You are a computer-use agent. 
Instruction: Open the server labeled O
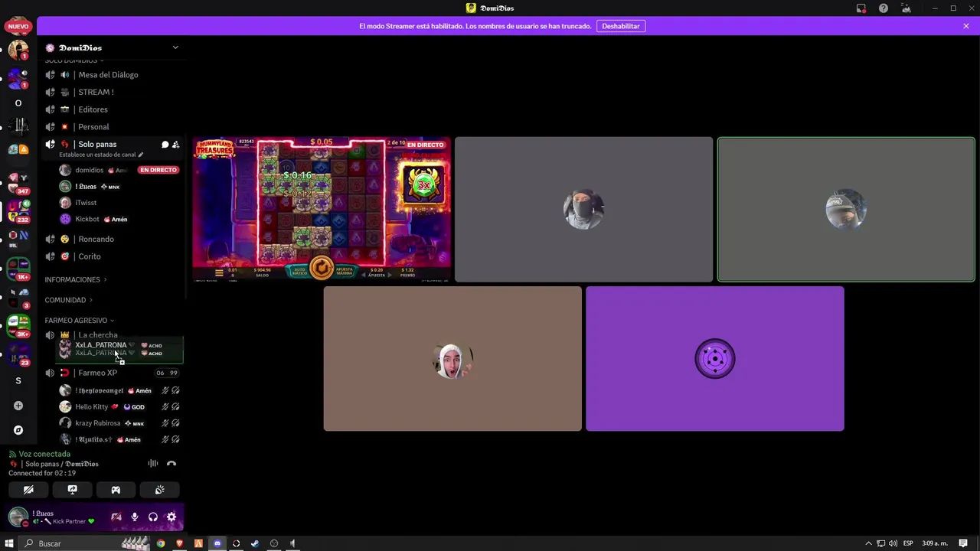(x=18, y=103)
